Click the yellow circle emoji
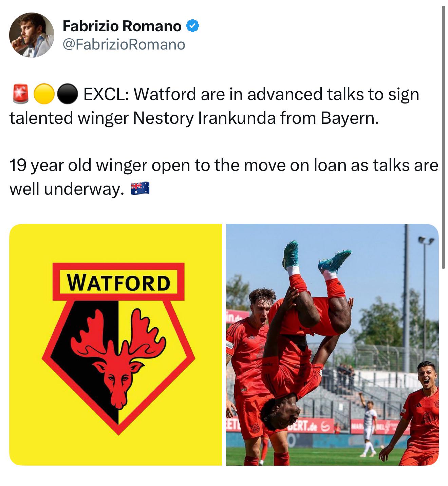The height and width of the screenshot is (486, 448). [44, 94]
